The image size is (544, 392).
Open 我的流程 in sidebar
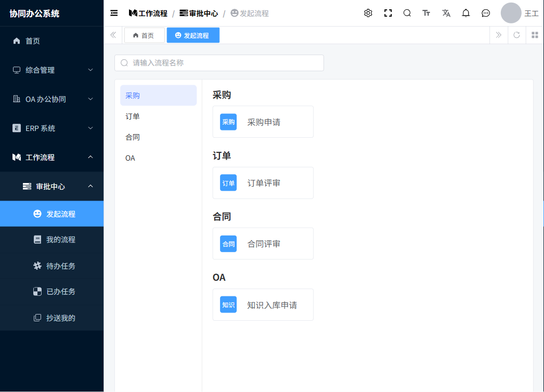[x=51, y=239]
